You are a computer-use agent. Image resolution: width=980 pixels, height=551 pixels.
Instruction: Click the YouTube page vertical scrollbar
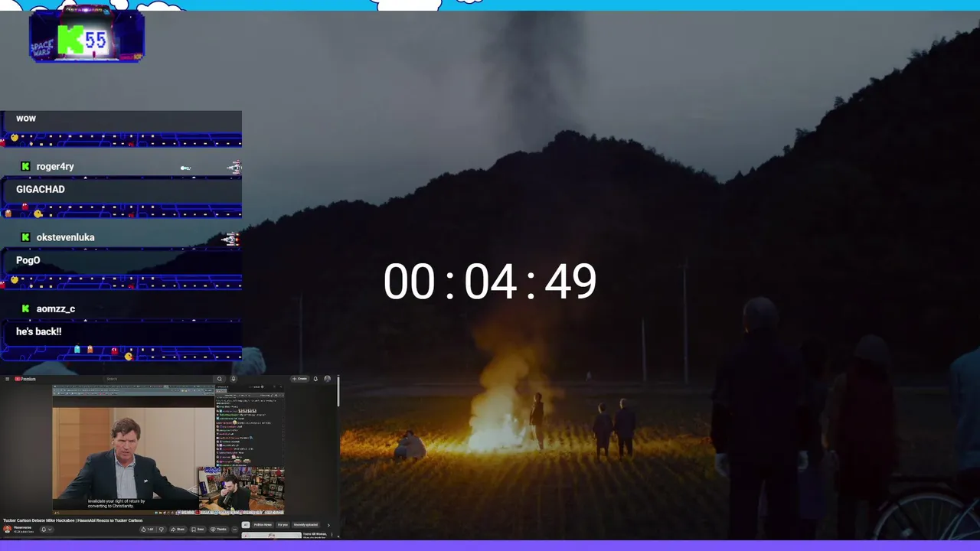338,390
